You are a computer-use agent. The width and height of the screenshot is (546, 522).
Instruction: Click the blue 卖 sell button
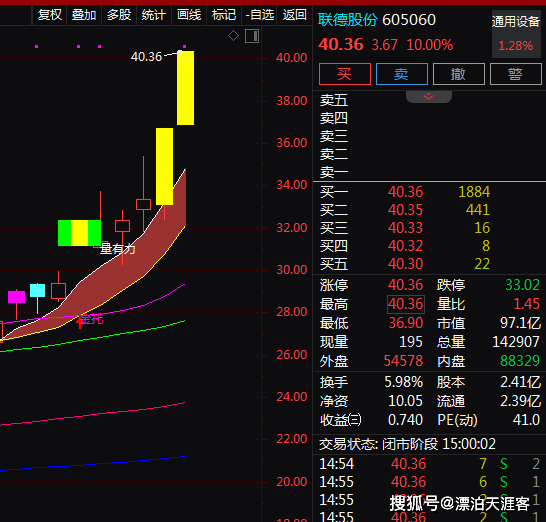(x=402, y=74)
